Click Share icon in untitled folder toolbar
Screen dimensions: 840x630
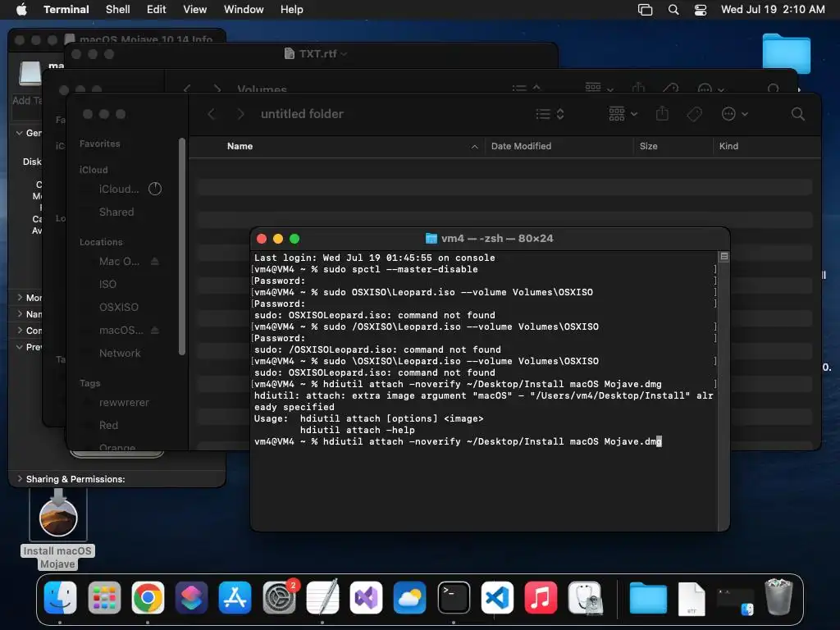(662, 113)
